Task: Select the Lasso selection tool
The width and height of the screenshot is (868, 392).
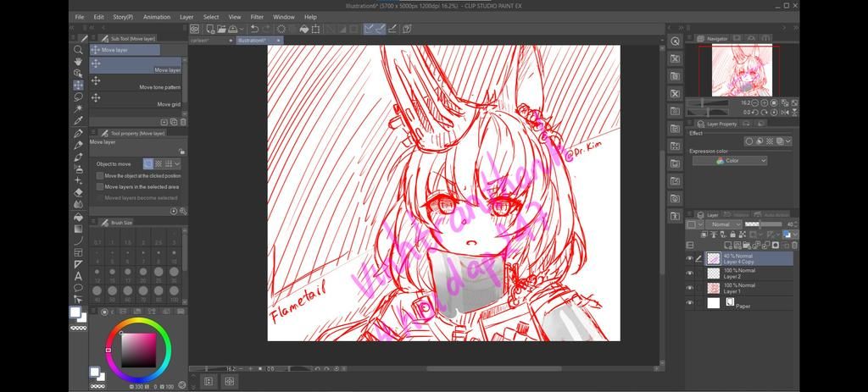Action: (x=79, y=97)
